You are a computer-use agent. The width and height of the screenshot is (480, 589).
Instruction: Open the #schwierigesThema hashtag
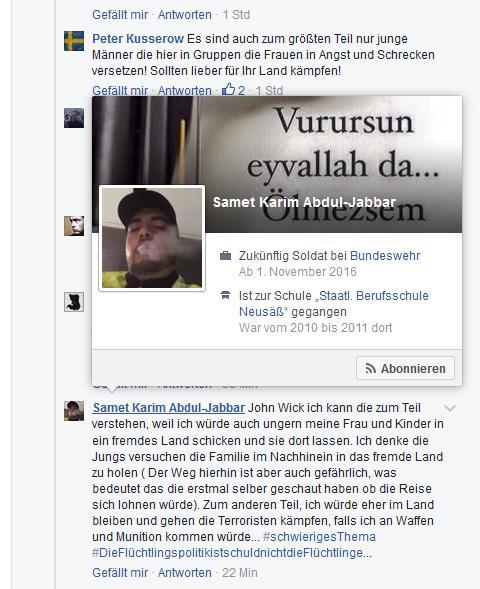click(319, 536)
